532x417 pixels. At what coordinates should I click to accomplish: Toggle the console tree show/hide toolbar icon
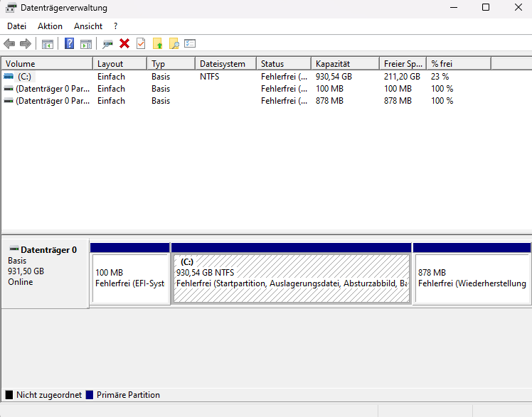(48, 44)
